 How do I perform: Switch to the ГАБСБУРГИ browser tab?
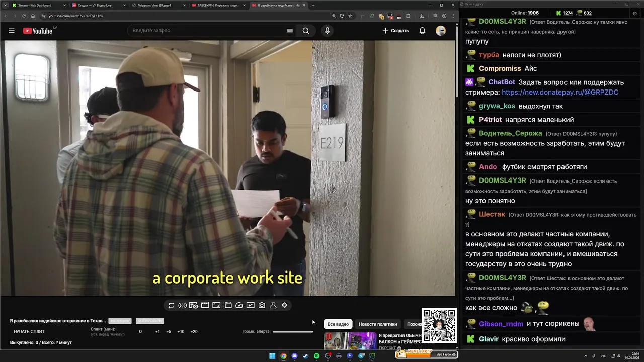pyautogui.click(x=219, y=5)
